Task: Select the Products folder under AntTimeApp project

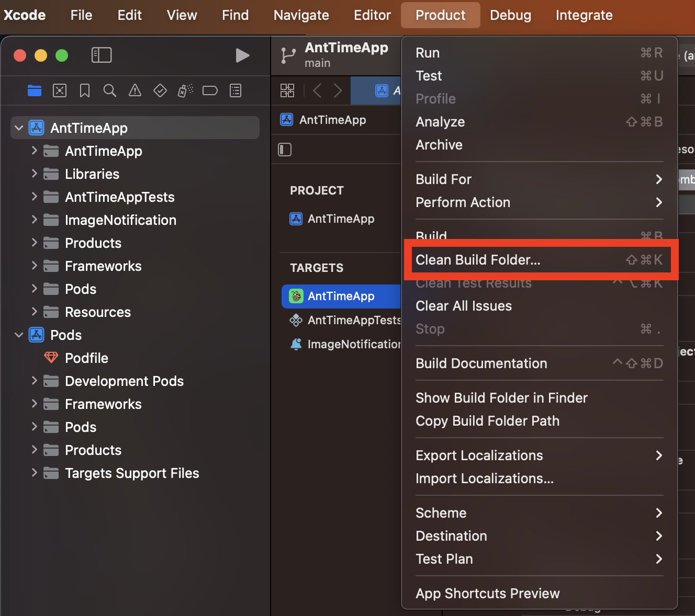Action: [93, 243]
